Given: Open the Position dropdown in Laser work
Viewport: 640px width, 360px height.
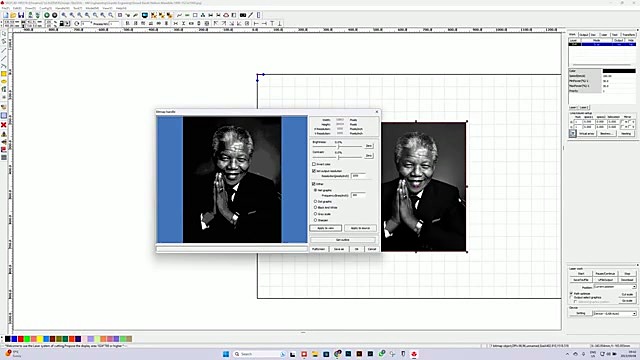Looking at the screenshot, I should [615, 287].
